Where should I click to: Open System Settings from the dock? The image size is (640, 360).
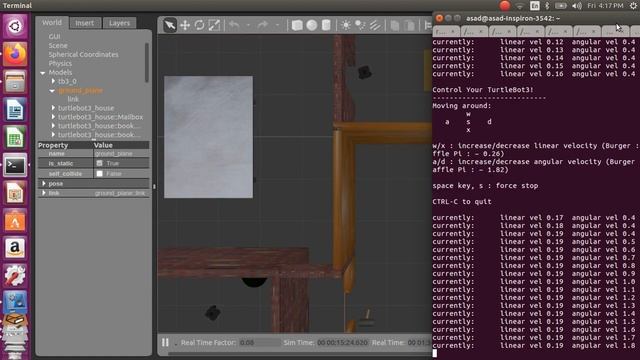(15, 276)
